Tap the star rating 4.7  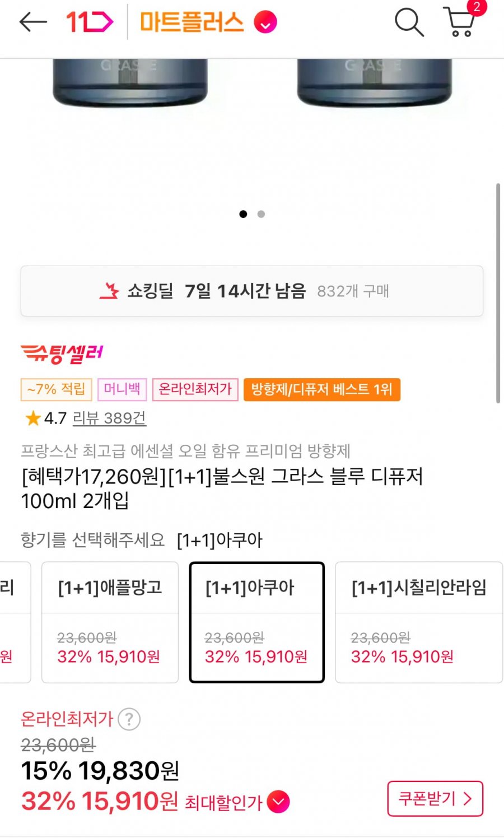[x=46, y=418]
